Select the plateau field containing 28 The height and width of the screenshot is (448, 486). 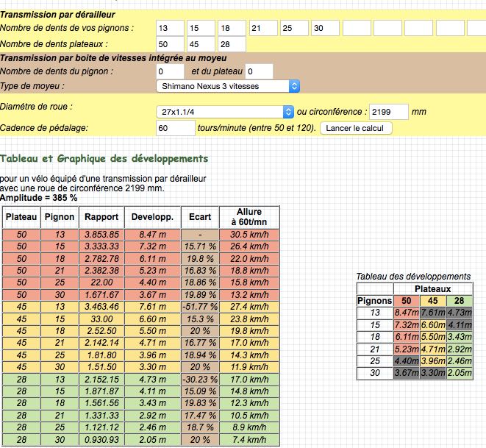(232, 44)
